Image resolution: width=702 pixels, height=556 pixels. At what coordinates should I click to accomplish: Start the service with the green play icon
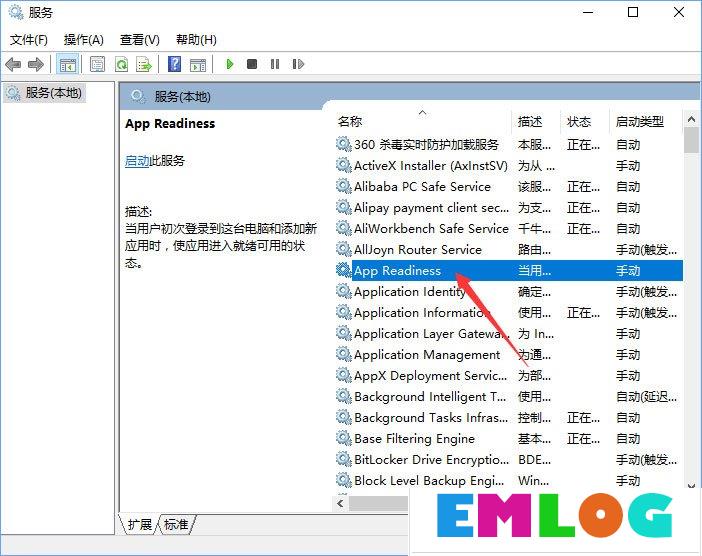[x=230, y=64]
